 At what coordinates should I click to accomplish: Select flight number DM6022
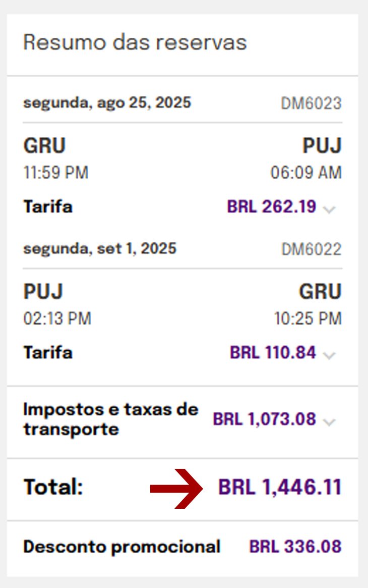[312, 249]
